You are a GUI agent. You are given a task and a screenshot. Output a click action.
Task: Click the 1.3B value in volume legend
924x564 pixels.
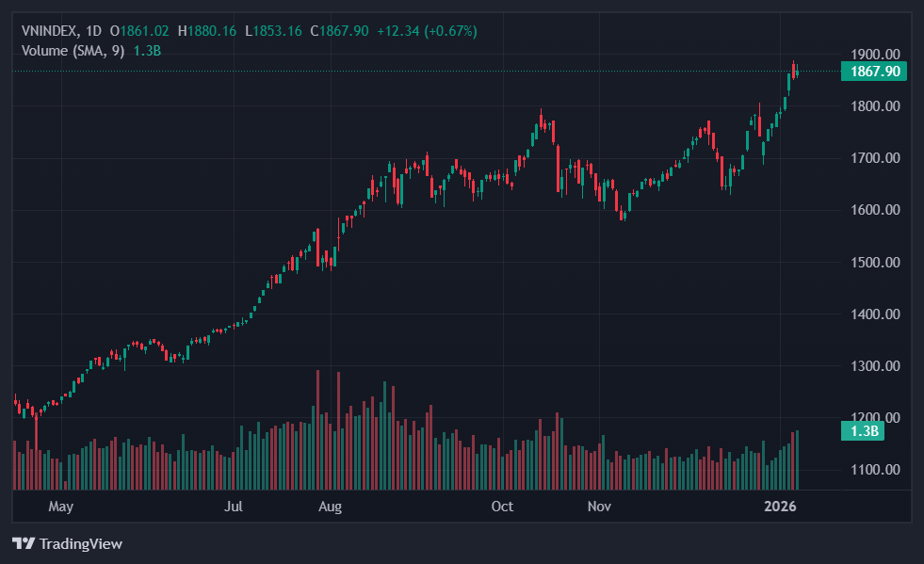tap(147, 50)
